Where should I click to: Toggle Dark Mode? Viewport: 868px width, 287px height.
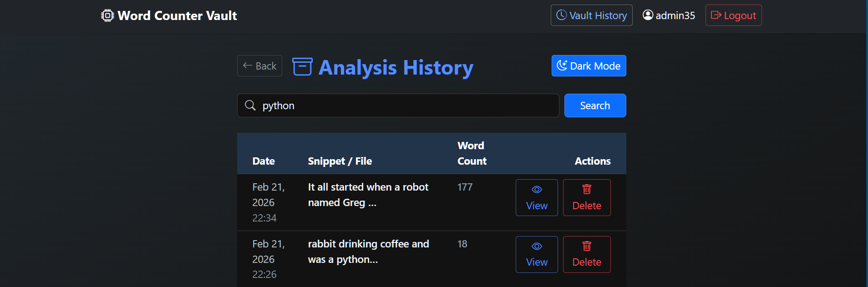[589, 66]
